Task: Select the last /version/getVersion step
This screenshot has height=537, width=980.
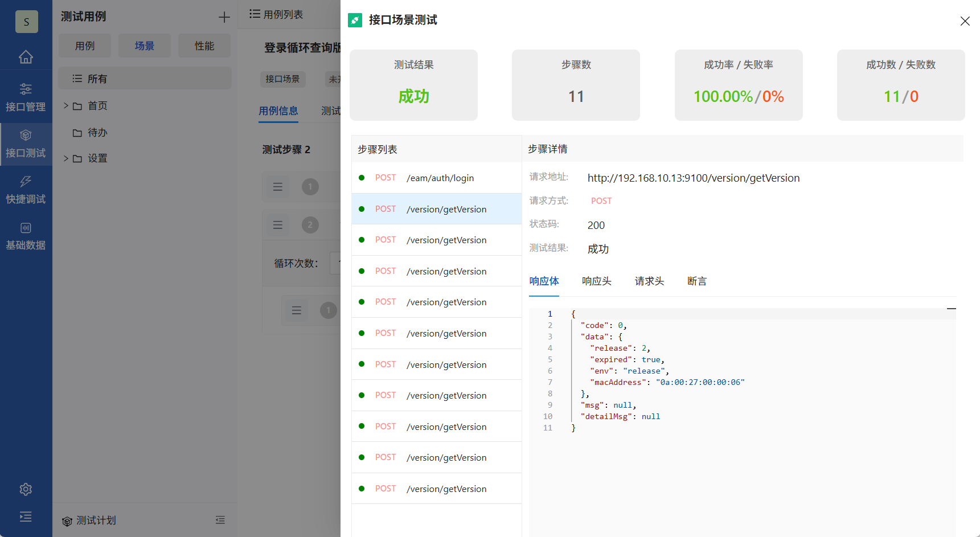Action: [x=437, y=489]
